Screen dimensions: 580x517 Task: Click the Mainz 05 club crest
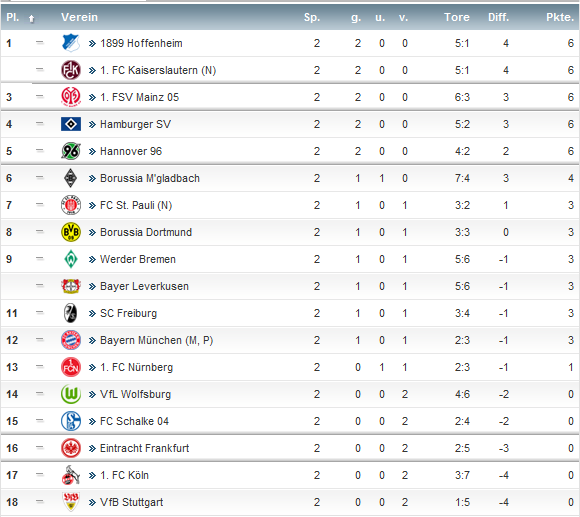pos(71,97)
